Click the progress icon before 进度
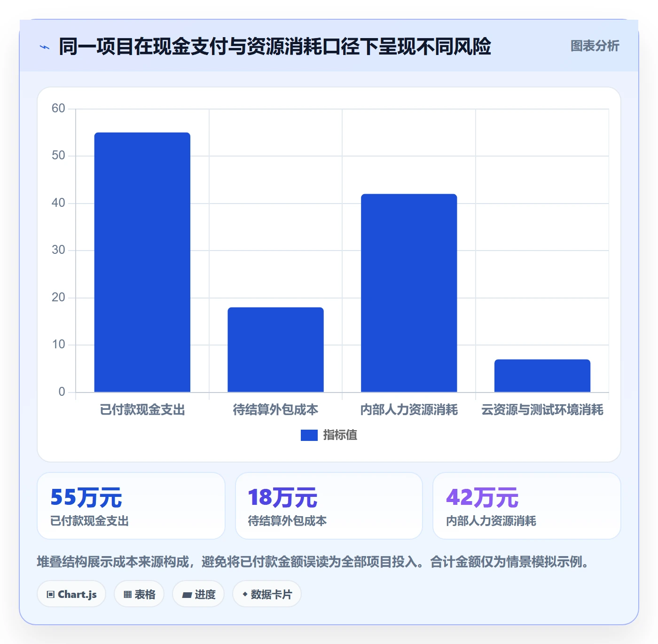Screen dimensions: 658x644 point(187,595)
